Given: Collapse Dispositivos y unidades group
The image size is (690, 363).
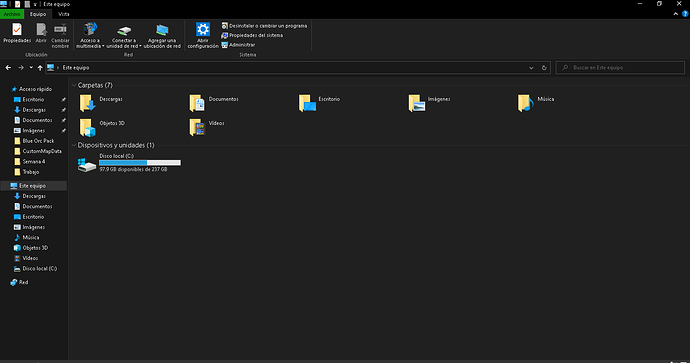Looking at the screenshot, I should 74,145.
